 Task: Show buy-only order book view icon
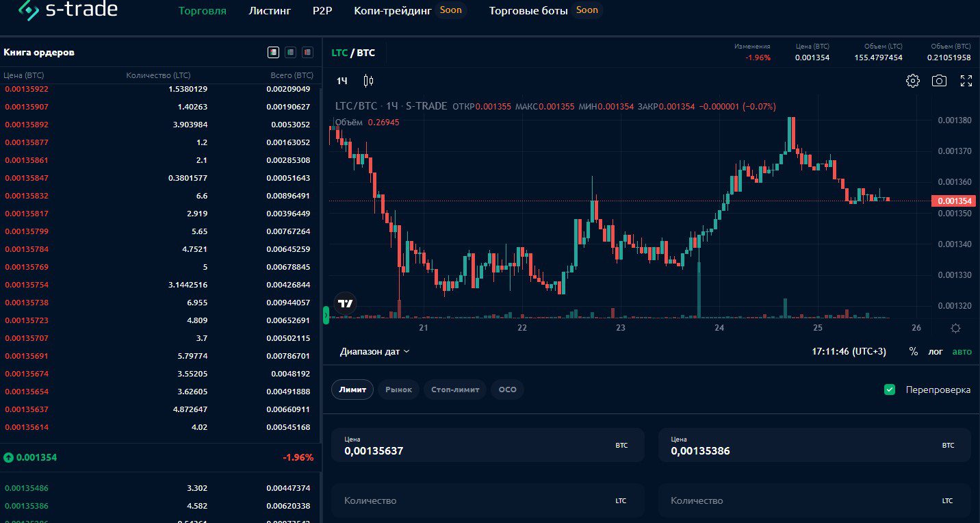coord(290,52)
